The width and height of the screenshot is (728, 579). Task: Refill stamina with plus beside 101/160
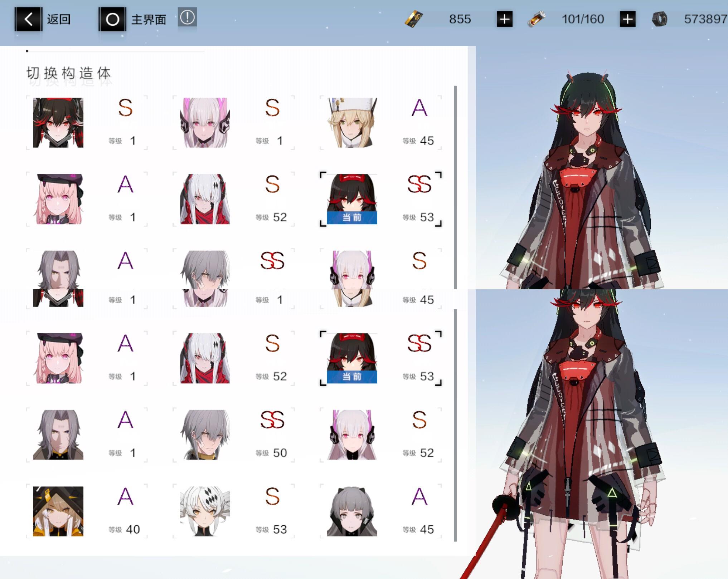point(628,19)
